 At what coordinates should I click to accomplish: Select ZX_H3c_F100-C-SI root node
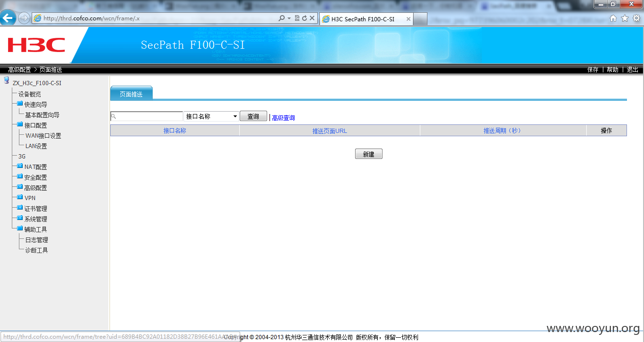(x=37, y=83)
